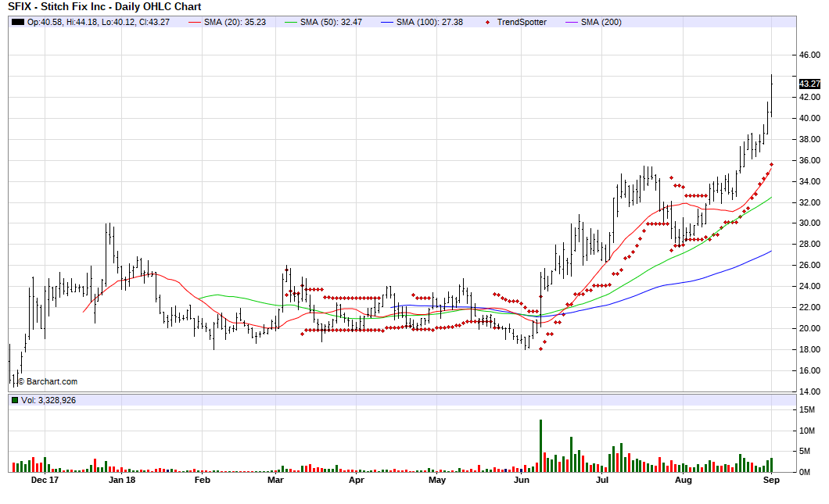
Task: Click the highlighted 43.27 current price tag
Action: [x=809, y=84]
